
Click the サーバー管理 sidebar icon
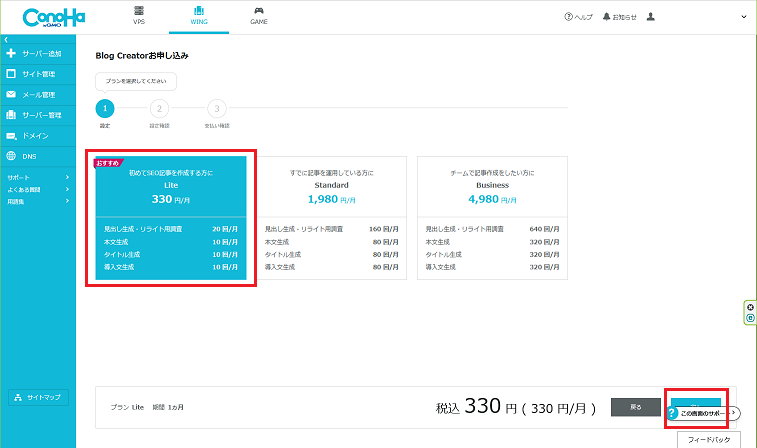tap(11, 115)
